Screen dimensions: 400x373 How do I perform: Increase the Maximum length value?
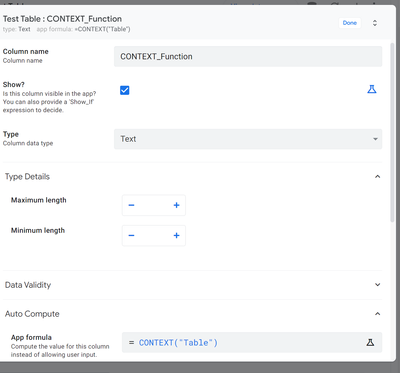pos(177,205)
